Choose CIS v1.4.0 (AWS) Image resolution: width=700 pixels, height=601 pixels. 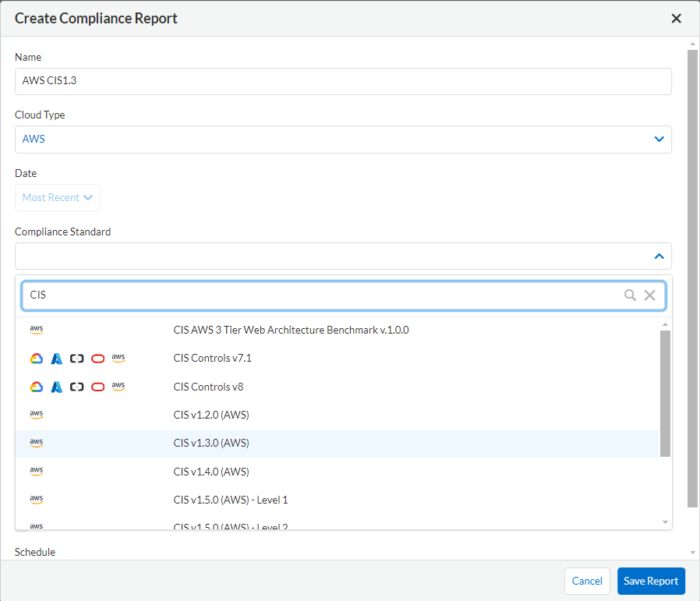click(x=337, y=472)
